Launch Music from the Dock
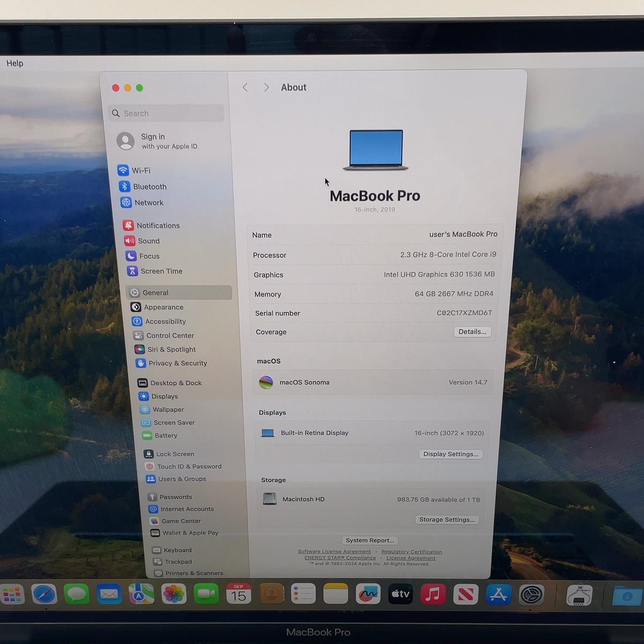This screenshot has height=644, width=644. 433,594
